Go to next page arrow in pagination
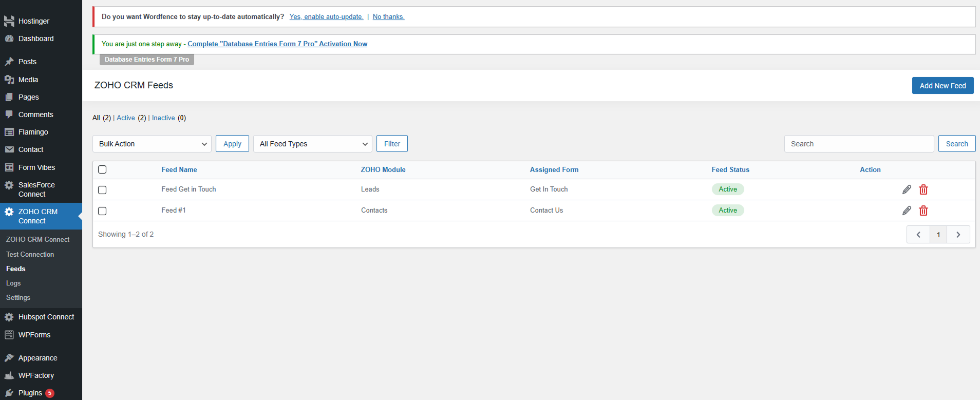Image resolution: width=980 pixels, height=400 pixels. [x=958, y=235]
